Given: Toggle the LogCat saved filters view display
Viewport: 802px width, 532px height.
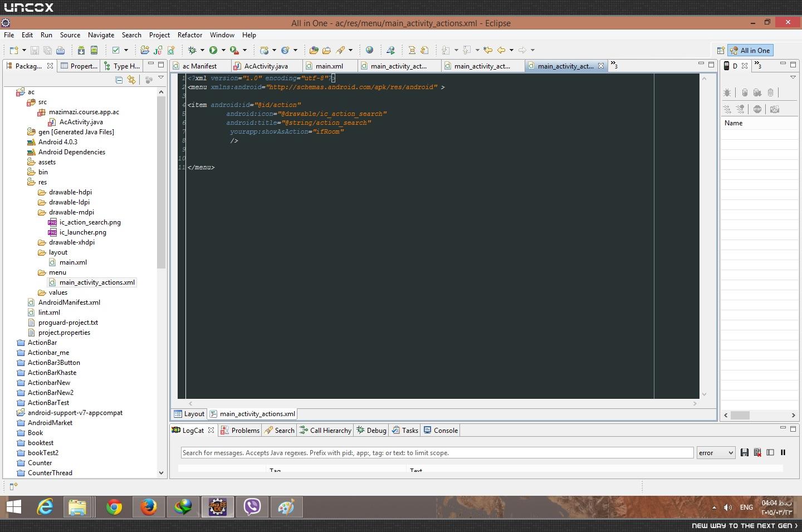Looking at the screenshot, I should tap(770, 452).
